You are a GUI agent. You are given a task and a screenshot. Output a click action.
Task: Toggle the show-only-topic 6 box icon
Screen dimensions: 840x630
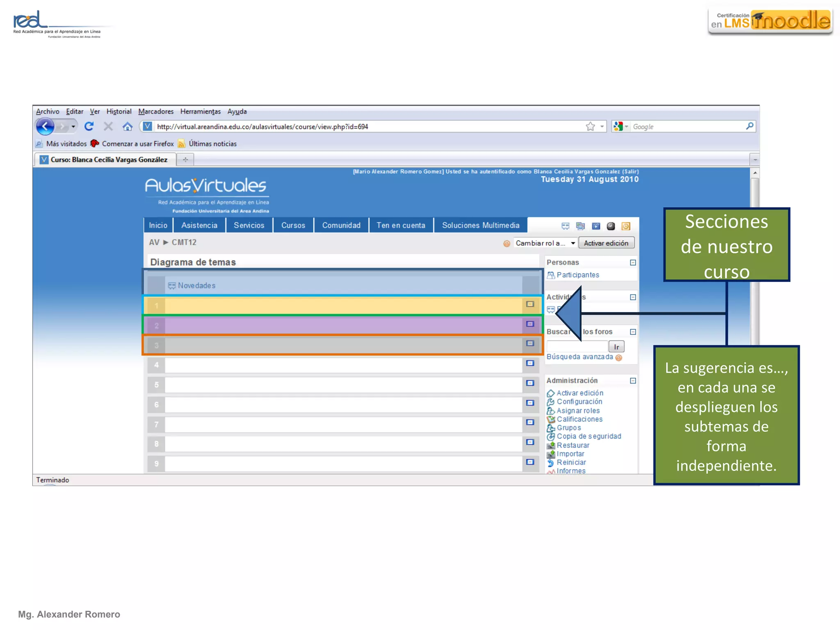(x=530, y=403)
